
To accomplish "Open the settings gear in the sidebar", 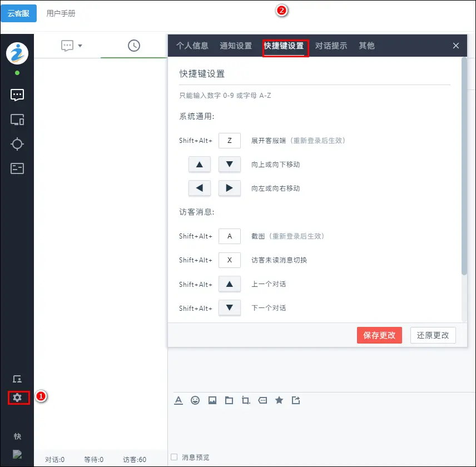I will 17,398.
